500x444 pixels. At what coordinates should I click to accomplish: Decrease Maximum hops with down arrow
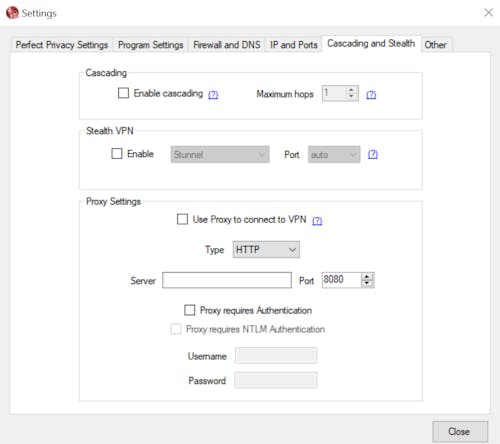[351, 97]
